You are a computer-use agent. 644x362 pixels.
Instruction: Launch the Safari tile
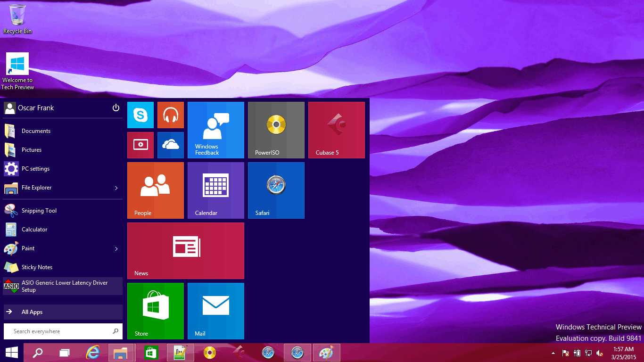click(x=276, y=190)
